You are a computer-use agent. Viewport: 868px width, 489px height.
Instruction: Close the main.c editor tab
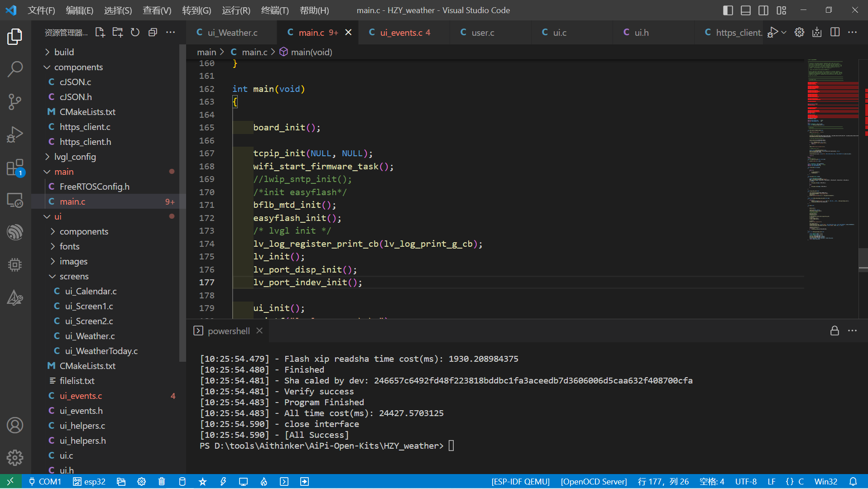coord(348,33)
